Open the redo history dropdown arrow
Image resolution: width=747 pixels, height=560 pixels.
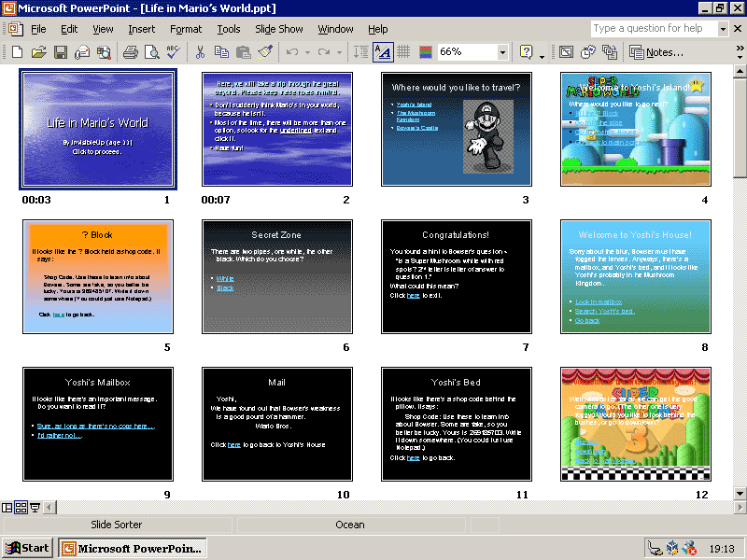pyautogui.click(x=339, y=52)
